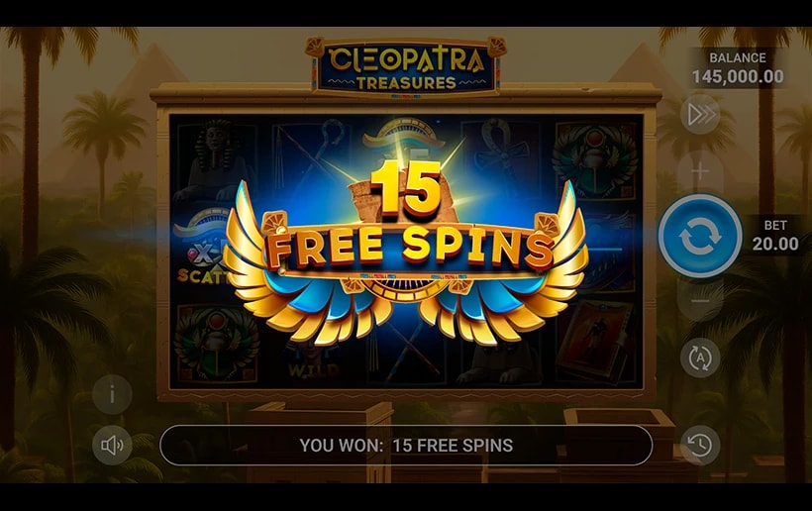Click the blue spin button
The width and height of the screenshot is (812, 511).
click(x=700, y=237)
